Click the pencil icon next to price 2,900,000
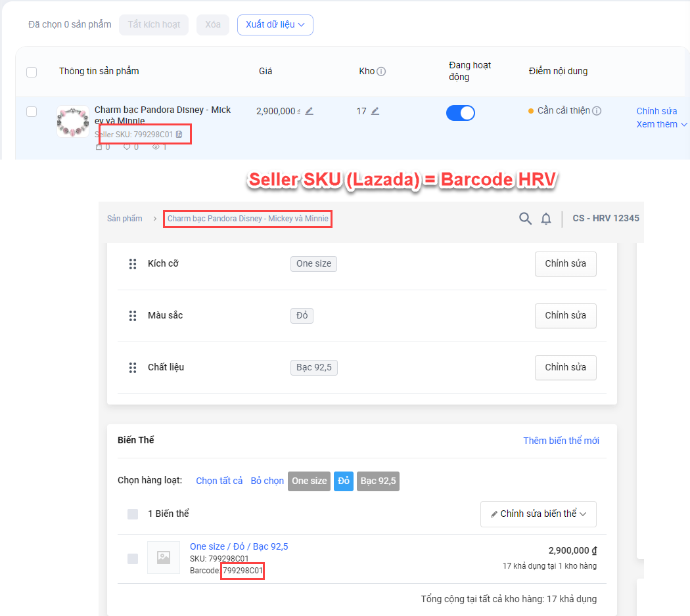Image resolution: width=690 pixels, height=616 pixels. pos(309,112)
